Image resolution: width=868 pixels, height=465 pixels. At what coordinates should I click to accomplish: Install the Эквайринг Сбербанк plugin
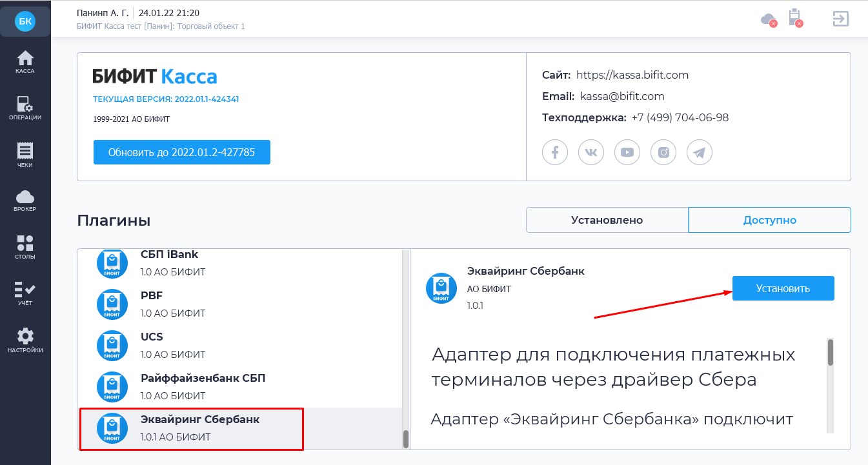783,288
